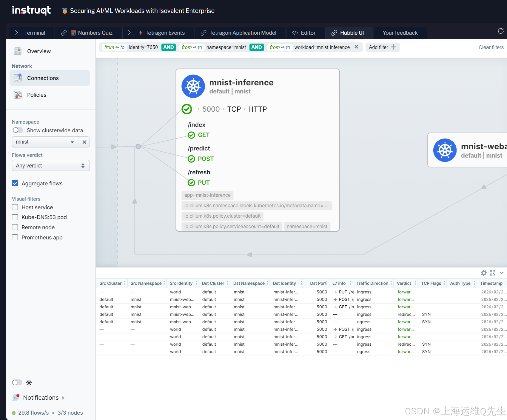
Task: Open Src Identity column options menu
Action: tap(196, 283)
